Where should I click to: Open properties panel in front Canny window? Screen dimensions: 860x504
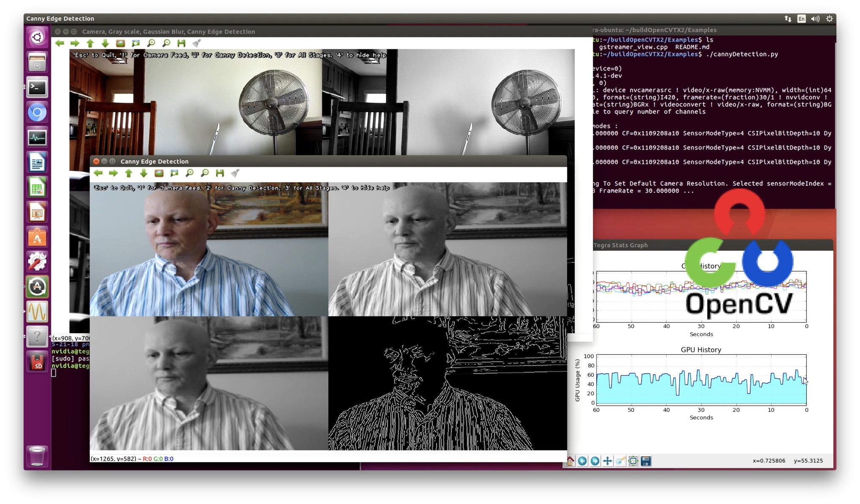click(x=235, y=173)
